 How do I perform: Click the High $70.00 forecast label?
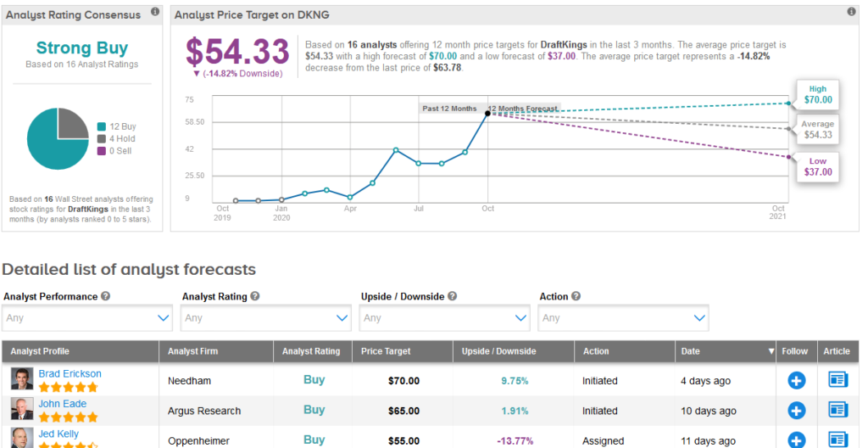(x=818, y=94)
